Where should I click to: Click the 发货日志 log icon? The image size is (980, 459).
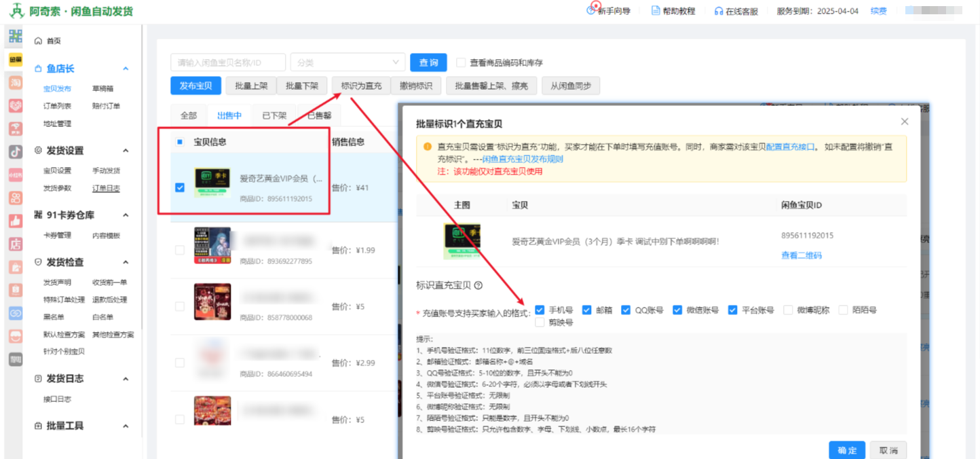click(x=38, y=379)
